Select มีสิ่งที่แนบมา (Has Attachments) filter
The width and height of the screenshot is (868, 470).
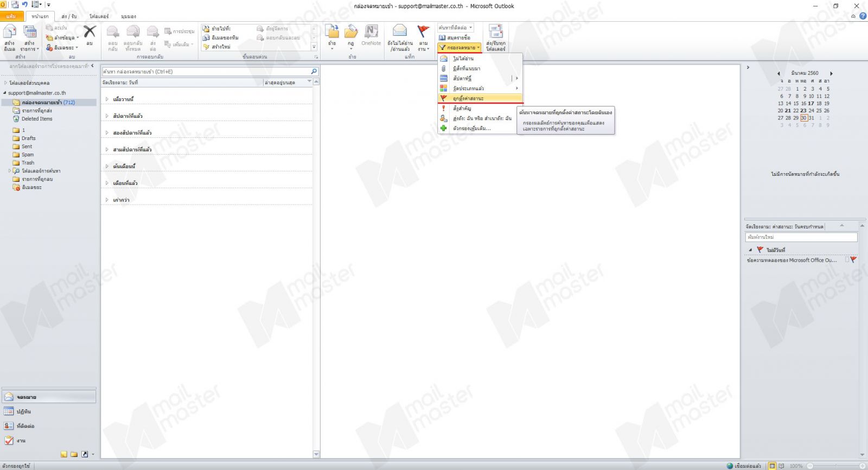(x=480, y=68)
